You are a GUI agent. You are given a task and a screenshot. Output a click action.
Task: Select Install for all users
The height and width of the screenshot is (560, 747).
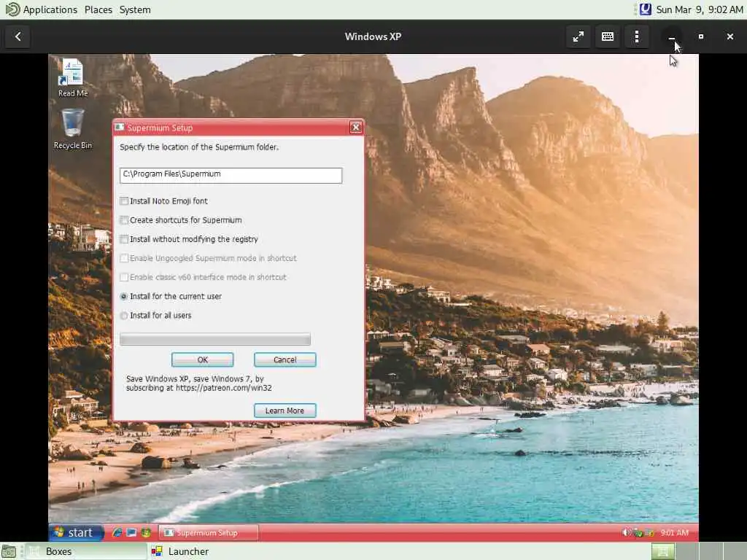click(x=124, y=315)
